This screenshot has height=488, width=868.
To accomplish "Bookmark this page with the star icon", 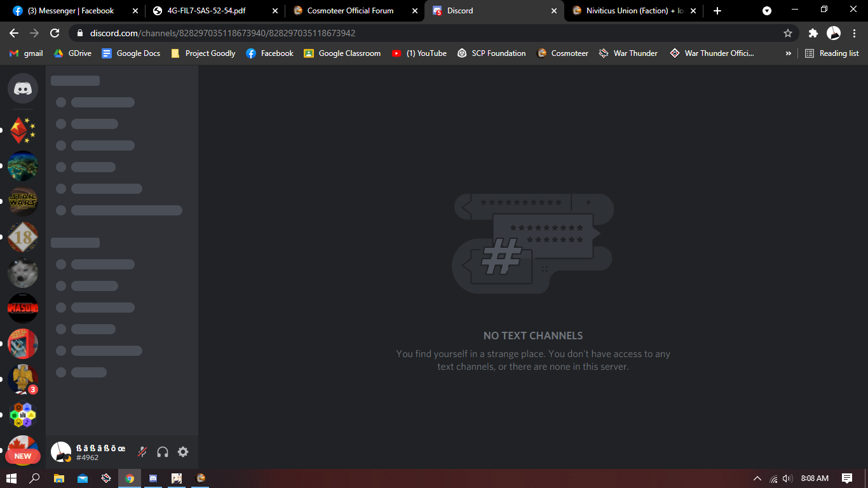I will (x=788, y=33).
